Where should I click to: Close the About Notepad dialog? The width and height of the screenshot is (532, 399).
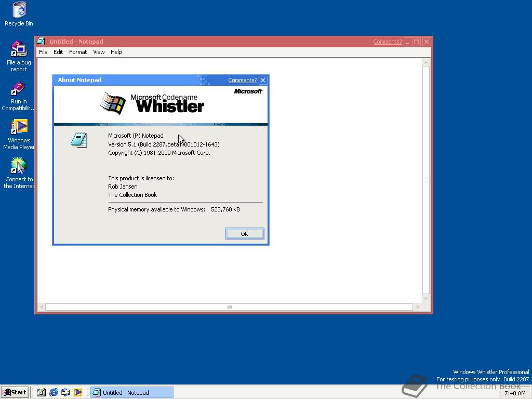pos(263,80)
